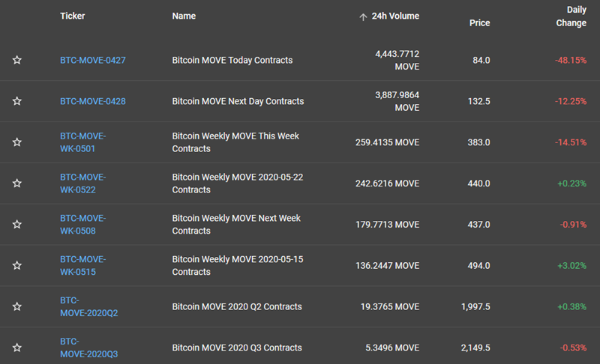Click Bitcoin MOVE 2020 Q2 Contracts name
The image size is (600, 364).
tap(237, 307)
